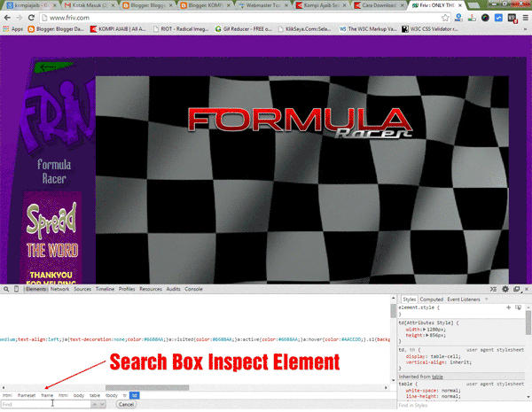Viewport: 532px width, 412px height.
Task: Toggle DevTools device mode phone icon
Action: click(x=16, y=289)
